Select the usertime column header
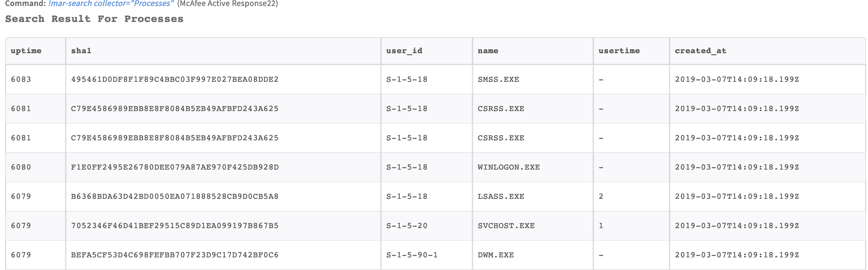Image resolution: width=868 pixels, height=270 pixels. pyautogui.click(x=619, y=51)
